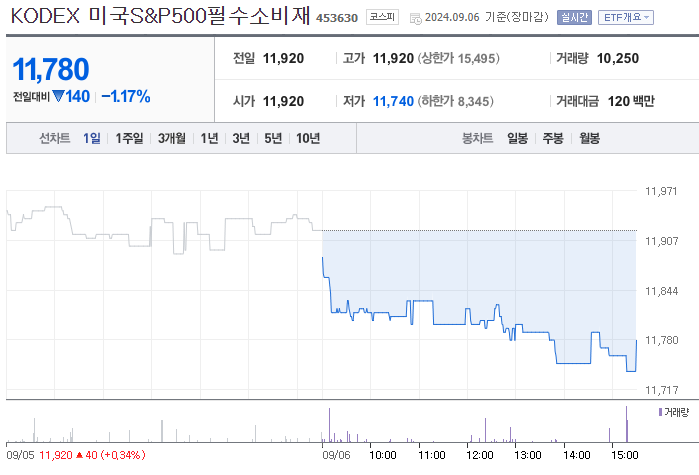This screenshot has width=699, height=475.
Task: Select the 1일 line chart tab
Action: [91, 138]
